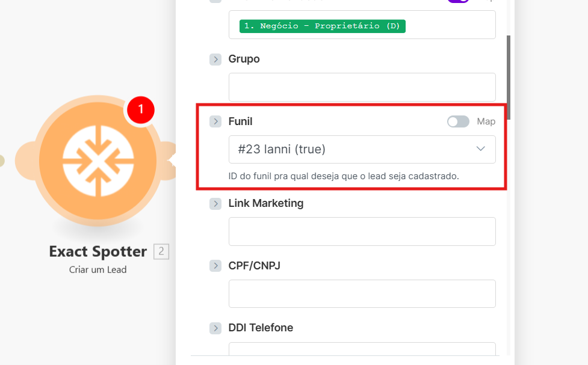The width and height of the screenshot is (588, 365).
Task: Click the Criar um Lead subtitle
Action: click(98, 269)
